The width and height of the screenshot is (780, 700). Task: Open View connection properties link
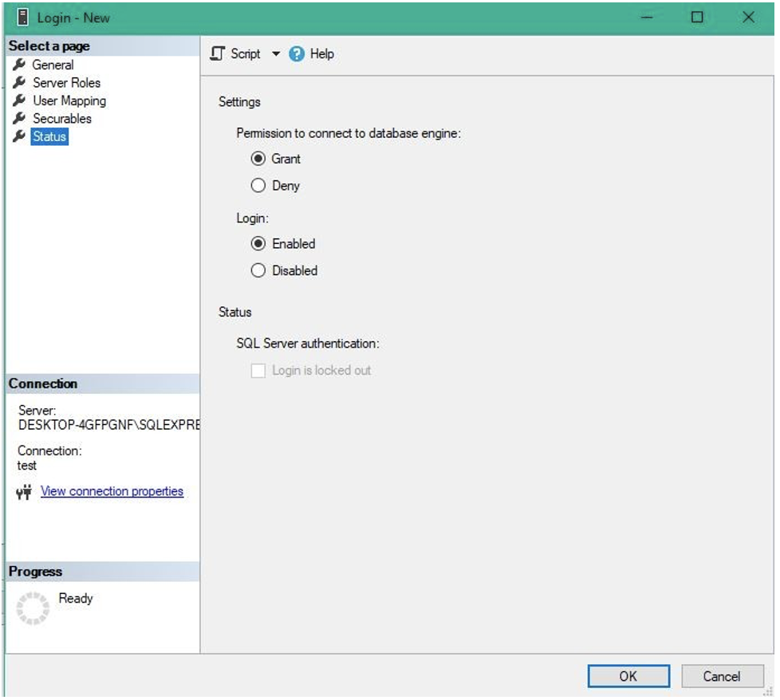tap(112, 491)
